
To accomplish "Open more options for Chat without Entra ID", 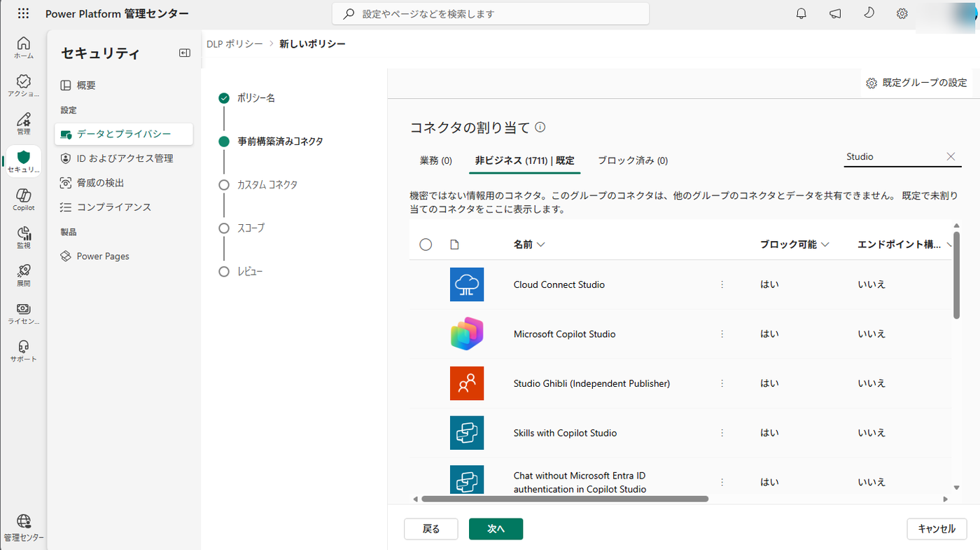I will (722, 482).
